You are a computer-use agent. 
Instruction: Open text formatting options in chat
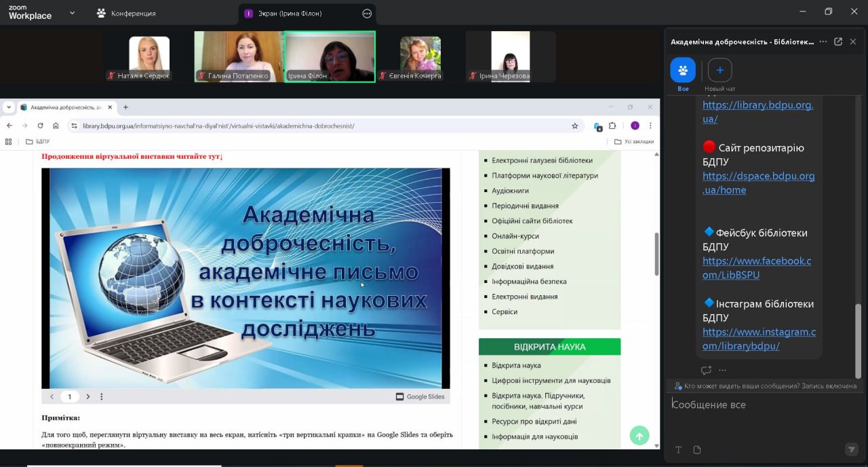pyautogui.click(x=678, y=449)
